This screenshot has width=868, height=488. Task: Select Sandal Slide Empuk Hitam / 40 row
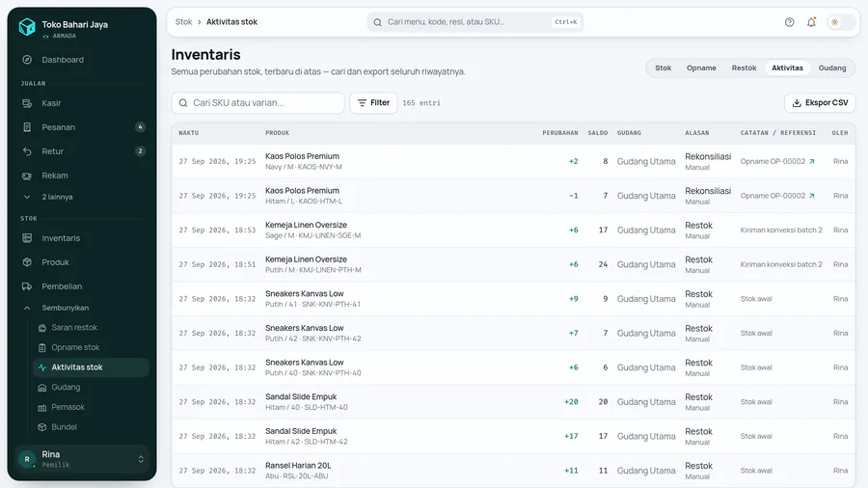513,402
